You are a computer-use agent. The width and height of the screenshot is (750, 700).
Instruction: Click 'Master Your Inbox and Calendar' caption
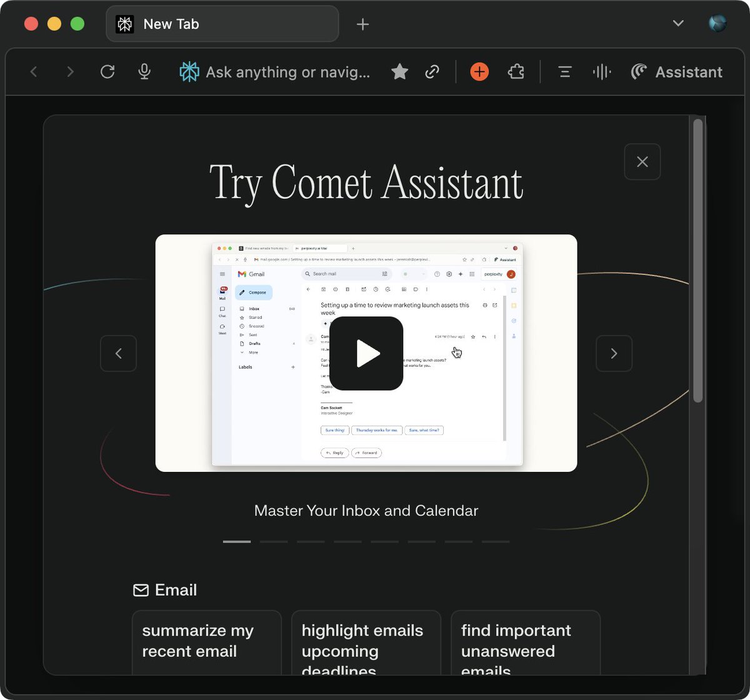[x=366, y=511]
